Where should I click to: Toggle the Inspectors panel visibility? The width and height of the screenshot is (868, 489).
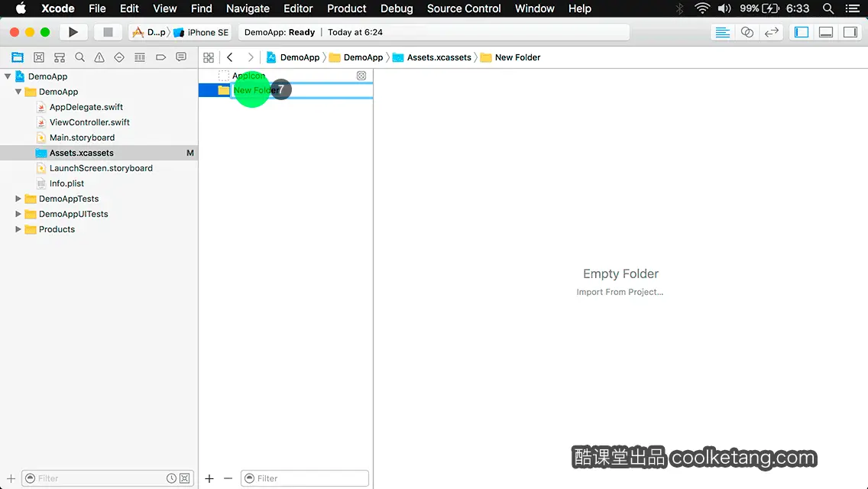[x=850, y=32]
